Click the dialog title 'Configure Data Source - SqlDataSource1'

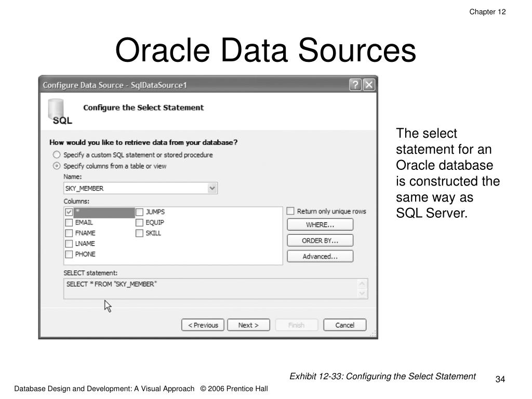click(115, 85)
